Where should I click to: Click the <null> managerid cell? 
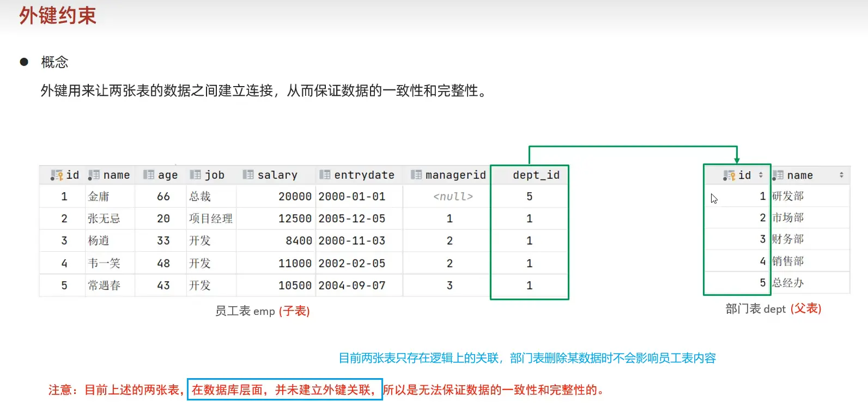(x=453, y=196)
